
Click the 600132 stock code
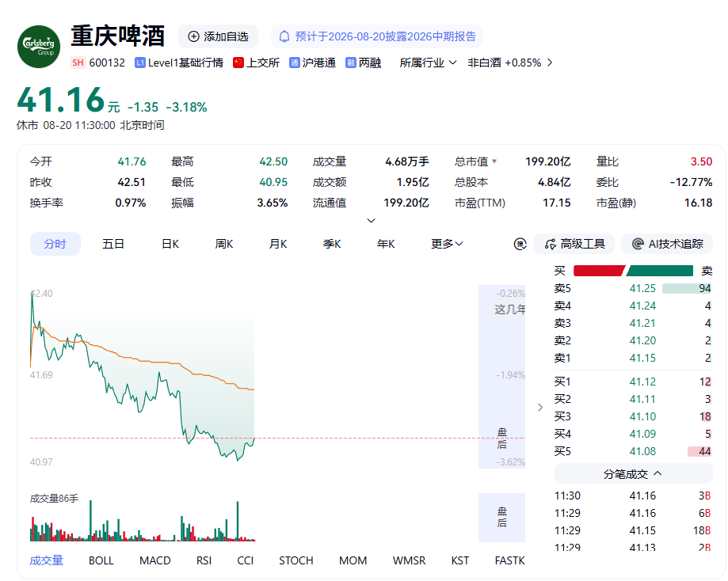(107, 63)
